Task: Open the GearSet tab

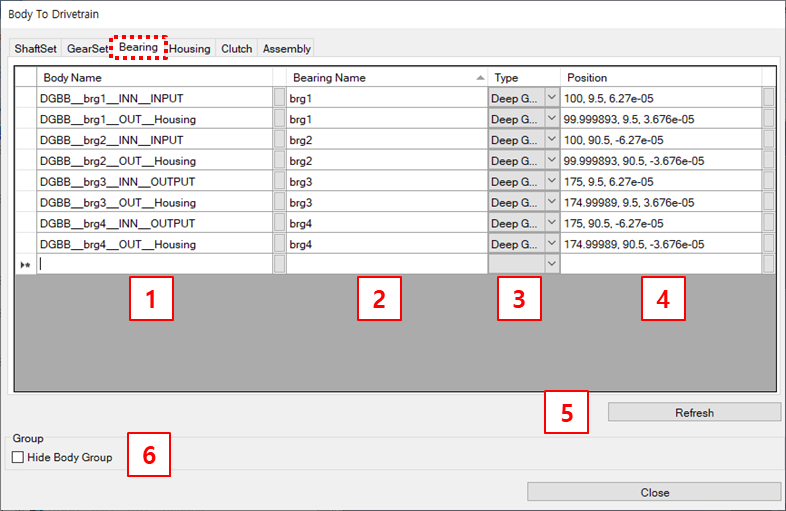Action: (x=87, y=49)
